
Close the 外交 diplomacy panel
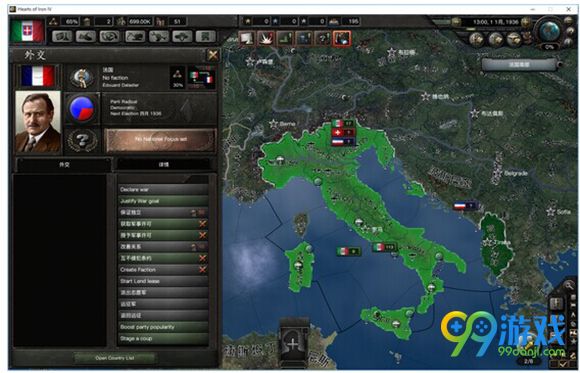213,56
